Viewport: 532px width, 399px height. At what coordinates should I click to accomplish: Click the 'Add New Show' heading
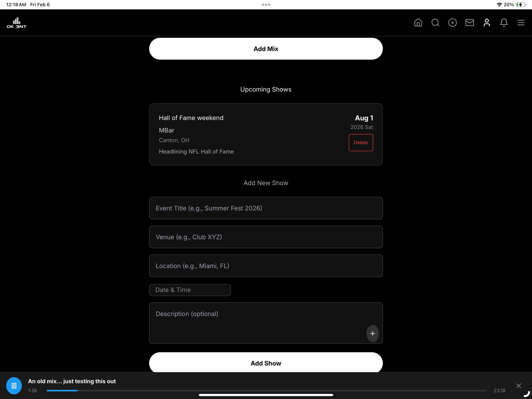pos(266,183)
